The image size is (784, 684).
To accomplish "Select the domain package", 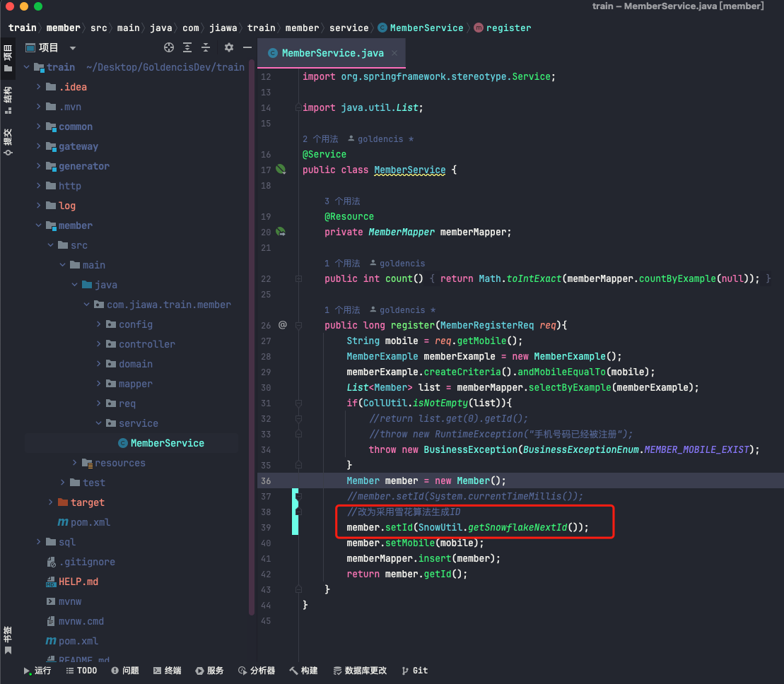I will (129, 364).
